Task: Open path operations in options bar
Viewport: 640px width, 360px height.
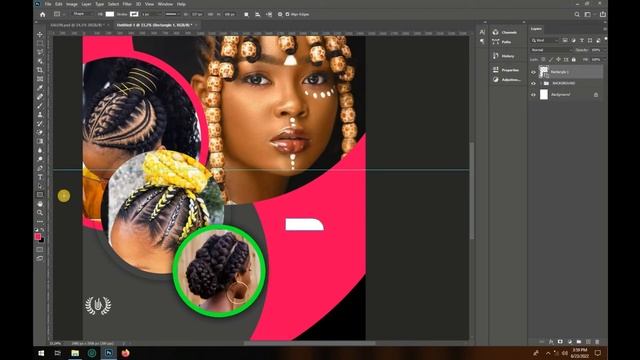Action: pos(246,14)
